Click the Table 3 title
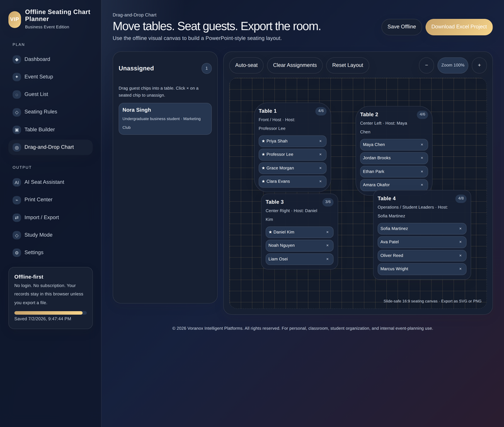This screenshot has height=427, width=504. (x=275, y=202)
